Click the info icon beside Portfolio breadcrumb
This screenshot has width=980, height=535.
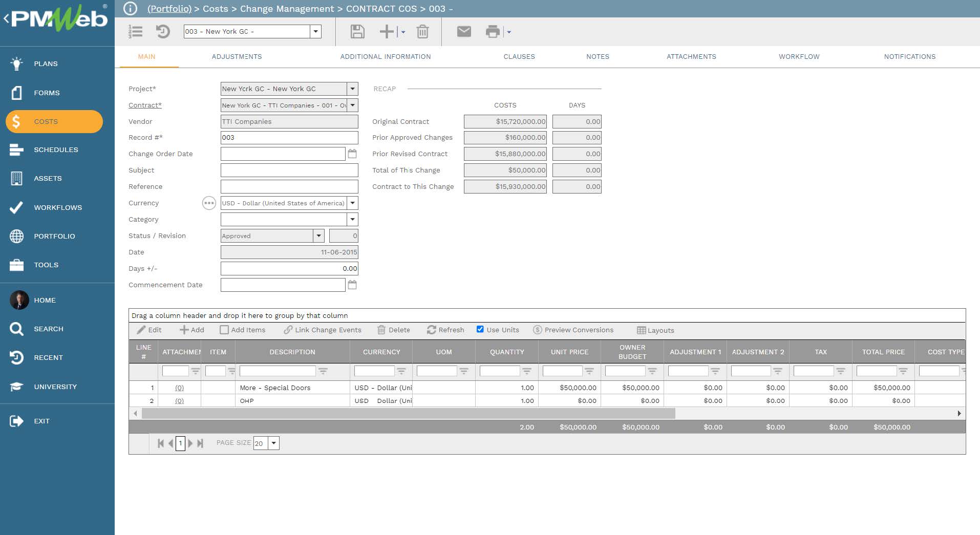pos(131,9)
